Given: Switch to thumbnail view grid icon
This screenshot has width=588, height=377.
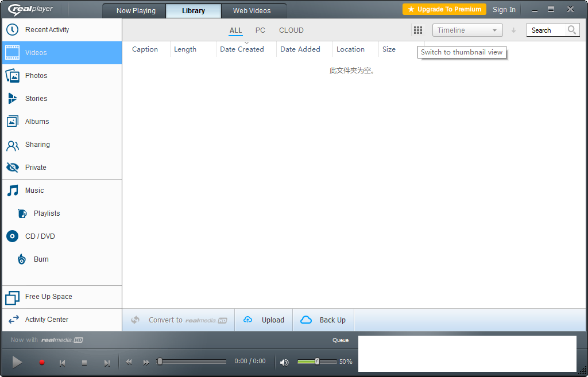Looking at the screenshot, I should point(418,30).
